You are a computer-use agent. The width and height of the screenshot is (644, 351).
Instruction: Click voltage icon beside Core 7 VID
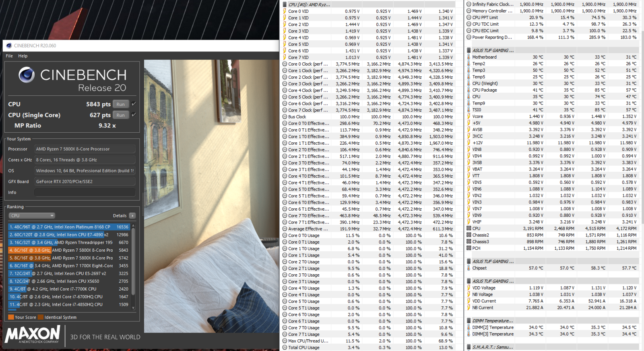point(285,57)
